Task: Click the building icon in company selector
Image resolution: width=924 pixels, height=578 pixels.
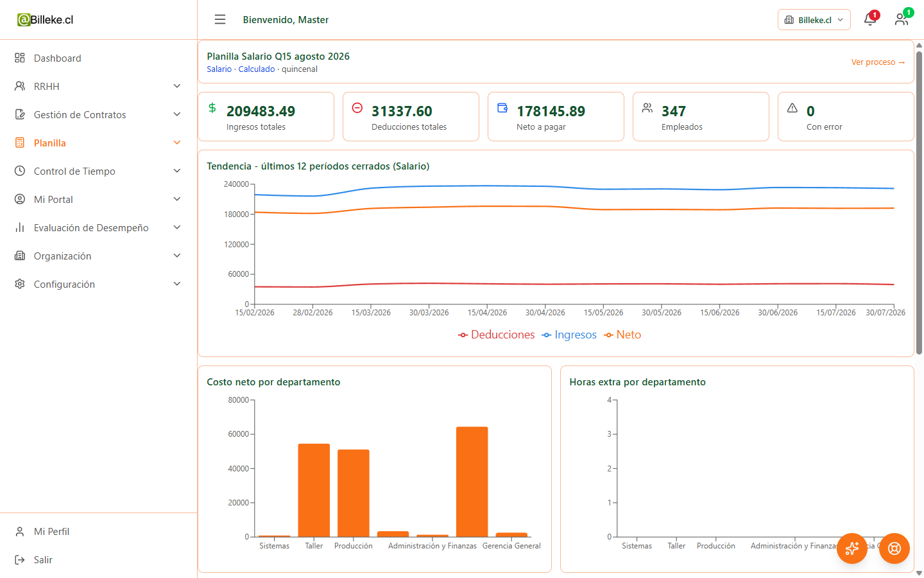Action: tap(789, 20)
